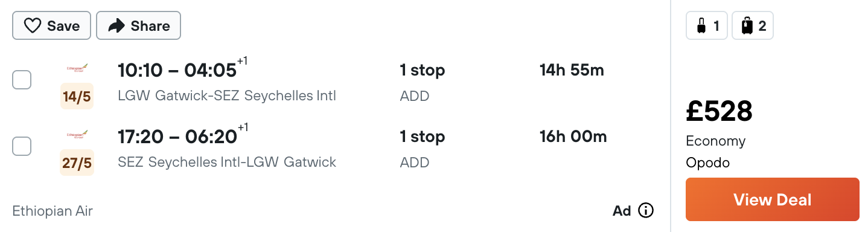Select the 14/5 date badge
868x232 pixels.
pyautogui.click(x=77, y=96)
